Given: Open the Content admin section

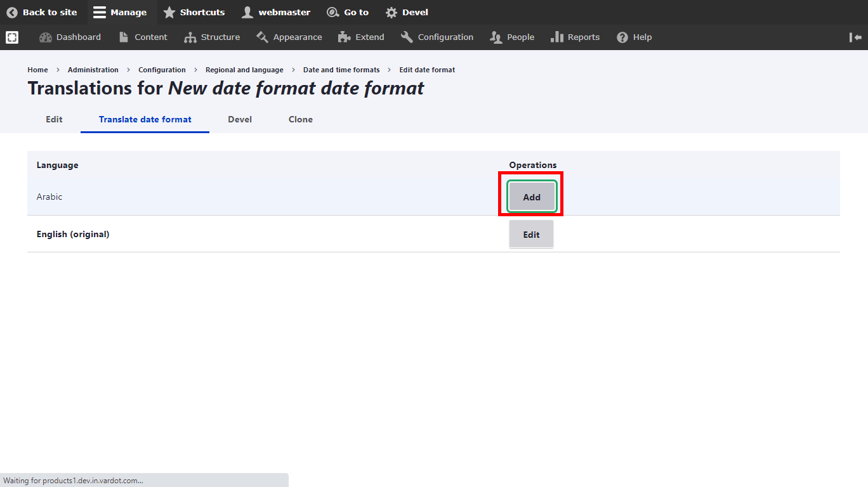Looking at the screenshot, I should pyautogui.click(x=143, y=37).
